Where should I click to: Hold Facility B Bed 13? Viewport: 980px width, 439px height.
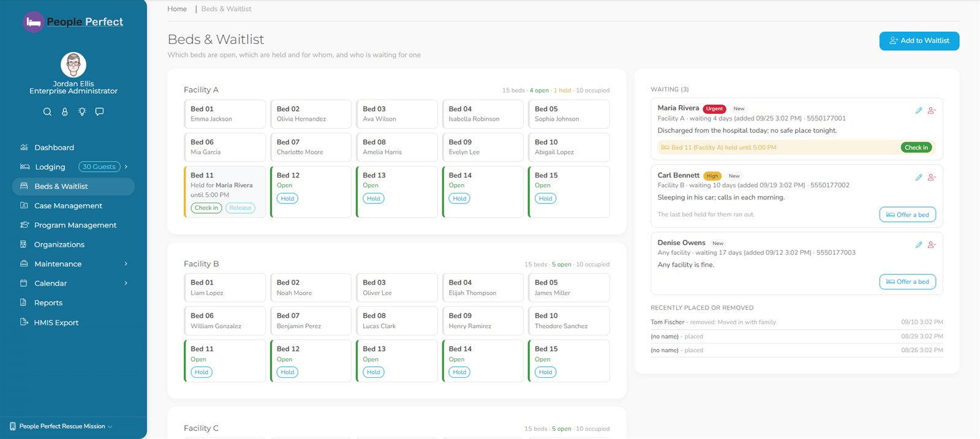(x=374, y=372)
